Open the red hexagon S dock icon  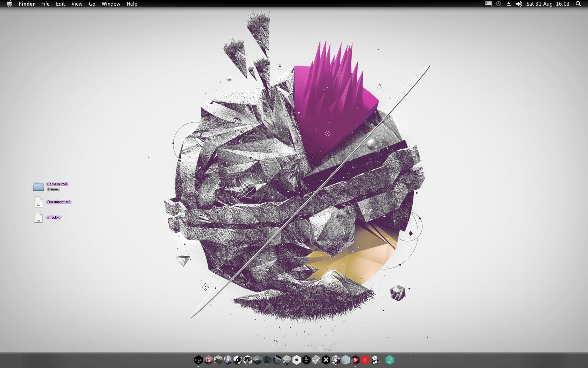(365, 360)
